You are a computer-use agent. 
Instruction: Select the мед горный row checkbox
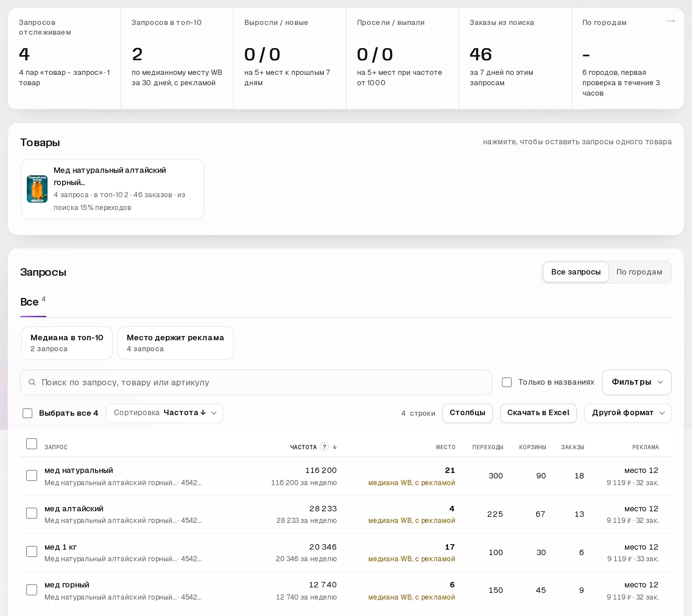point(32,590)
